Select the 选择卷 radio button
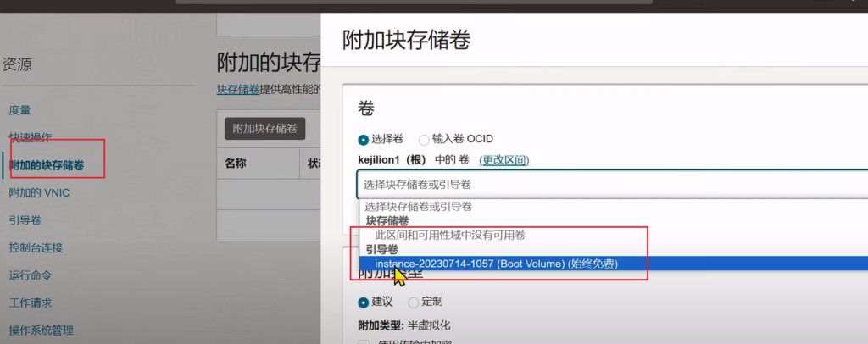Screen dimensions: 868x344 coord(364,139)
